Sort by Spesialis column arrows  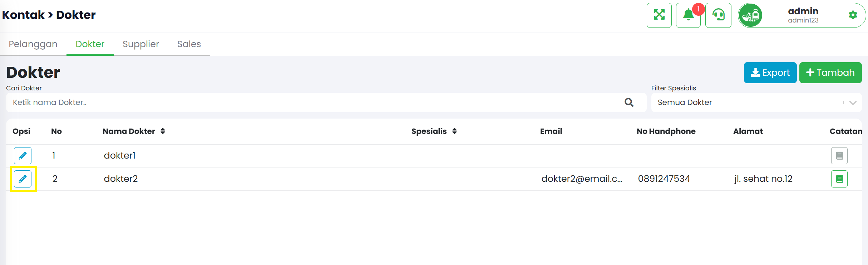tap(454, 131)
